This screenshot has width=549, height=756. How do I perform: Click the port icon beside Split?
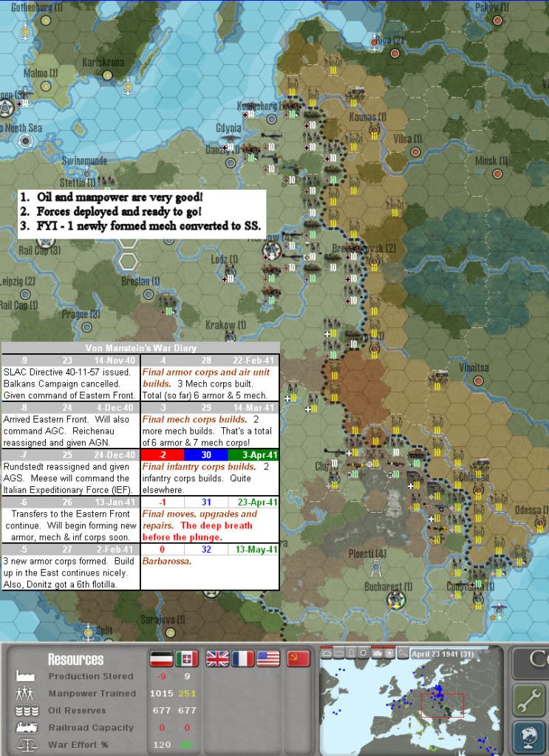pyautogui.click(x=88, y=632)
